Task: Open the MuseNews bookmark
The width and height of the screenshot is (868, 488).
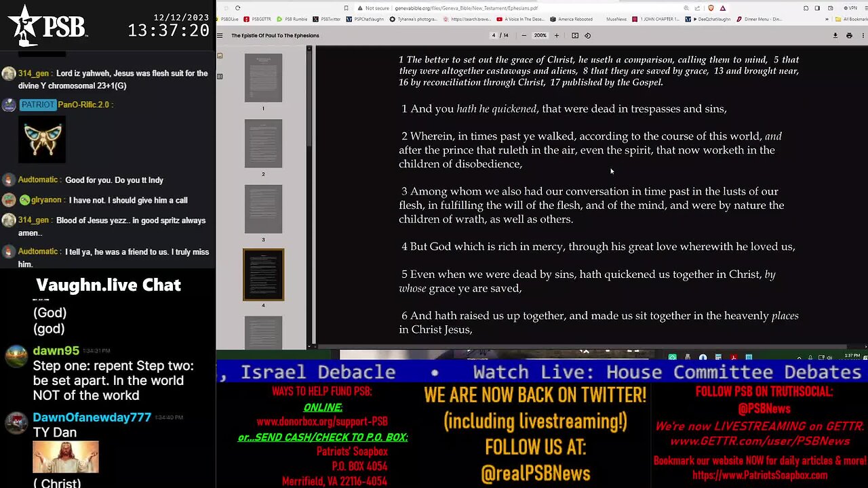Action: click(x=616, y=19)
